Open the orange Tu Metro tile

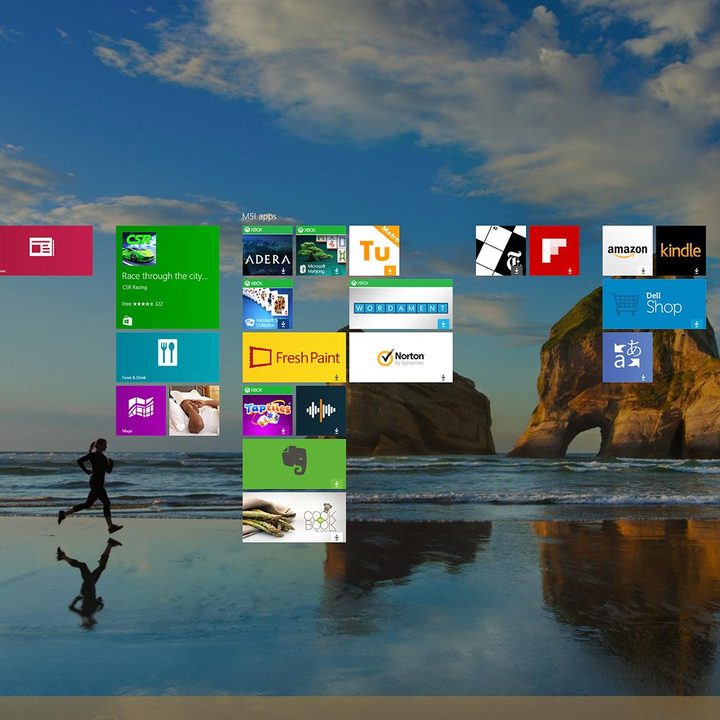point(374,250)
